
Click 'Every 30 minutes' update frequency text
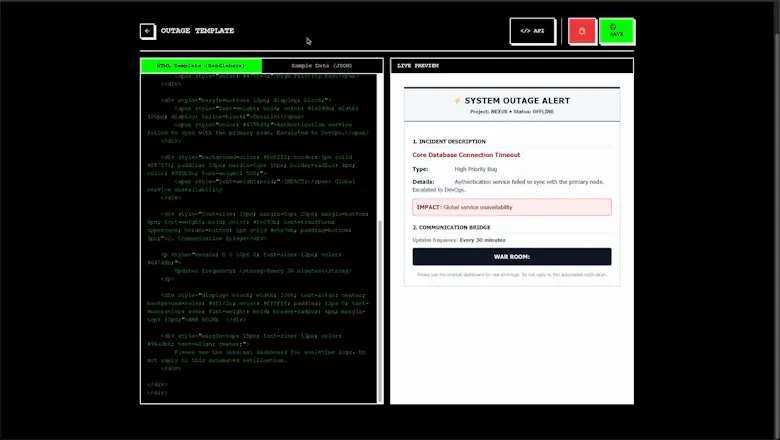pos(482,240)
